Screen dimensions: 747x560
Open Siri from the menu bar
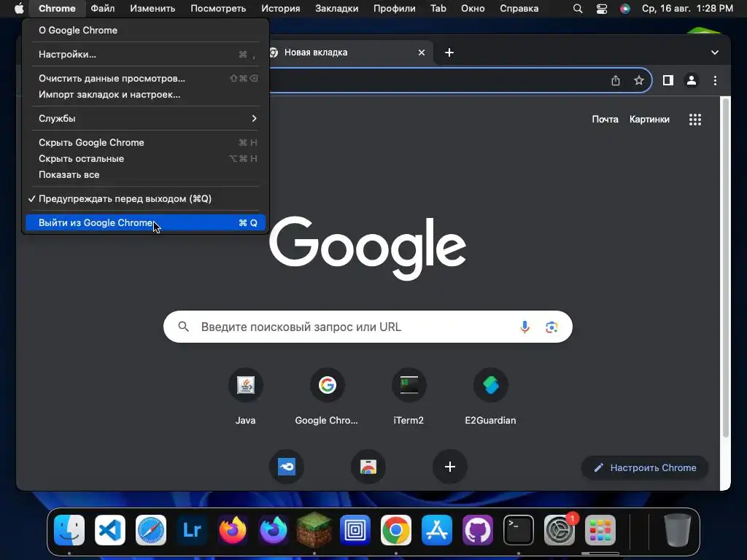625,9
